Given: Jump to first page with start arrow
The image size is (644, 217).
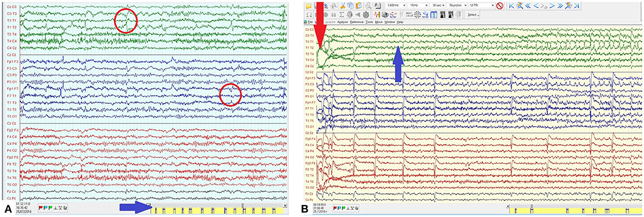Looking at the screenshot, I should 512,6.
